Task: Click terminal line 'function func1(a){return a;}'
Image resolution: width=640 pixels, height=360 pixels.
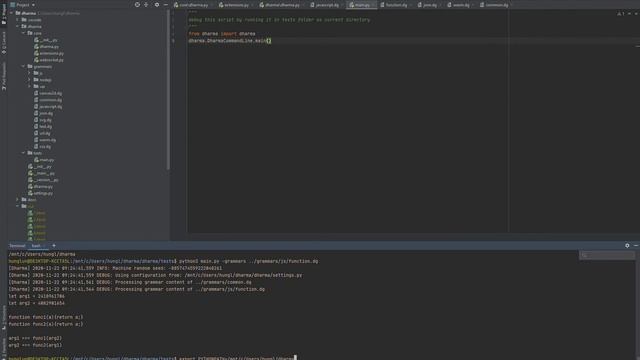Action: point(46,317)
